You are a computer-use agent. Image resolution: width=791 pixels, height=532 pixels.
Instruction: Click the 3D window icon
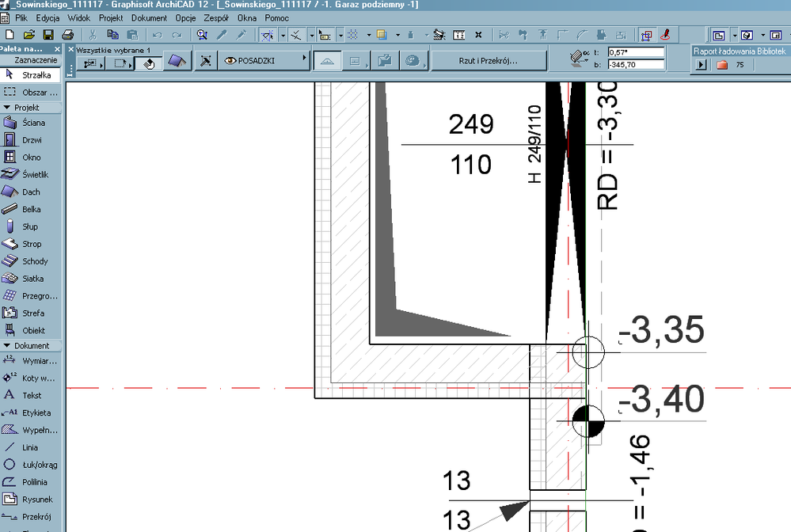[x=747, y=36]
